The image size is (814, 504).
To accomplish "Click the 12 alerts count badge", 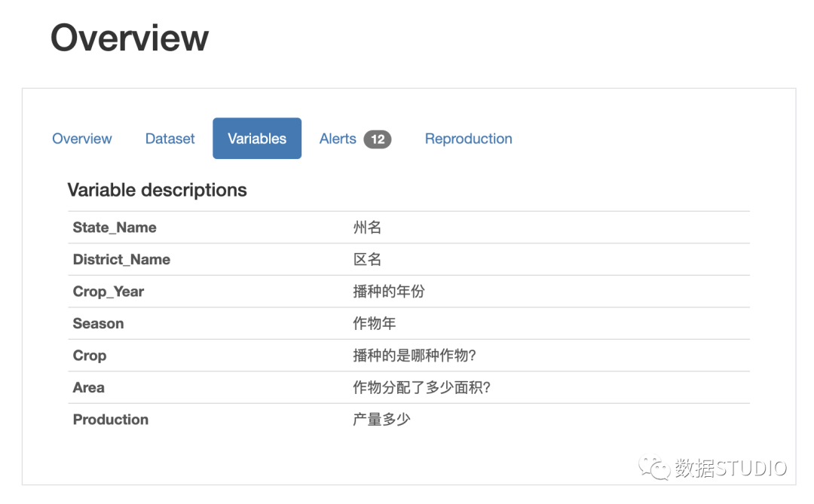I will coord(378,139).
